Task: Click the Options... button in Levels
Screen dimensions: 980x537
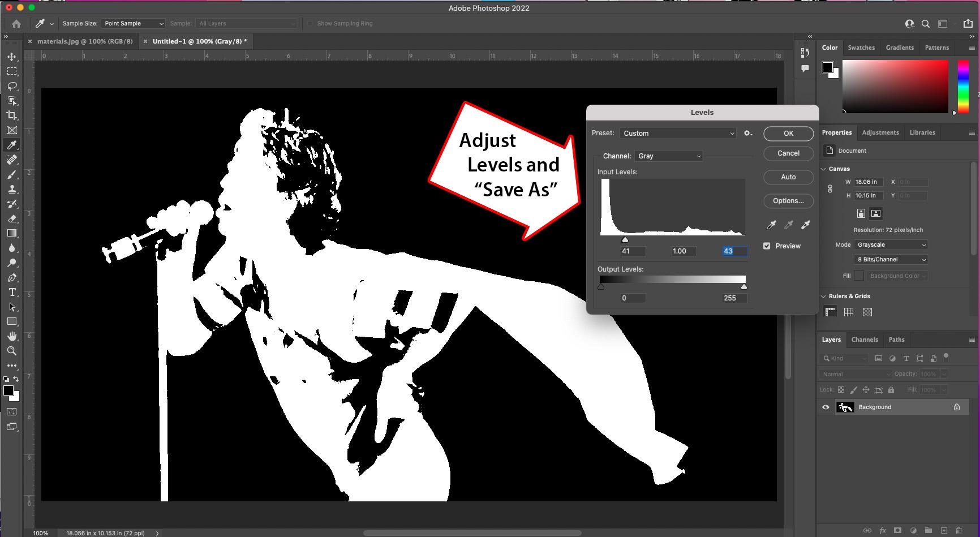Action: pyautogui.click(x=789, y=201)
